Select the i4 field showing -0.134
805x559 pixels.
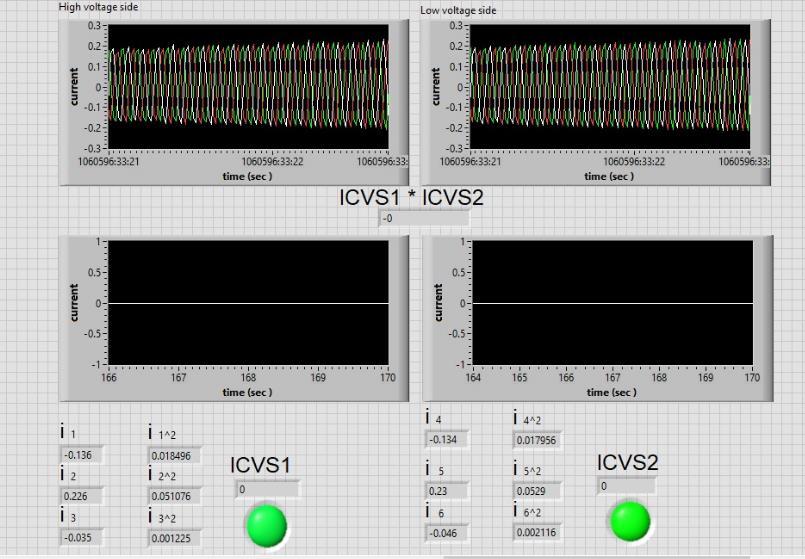click(446, 439)
